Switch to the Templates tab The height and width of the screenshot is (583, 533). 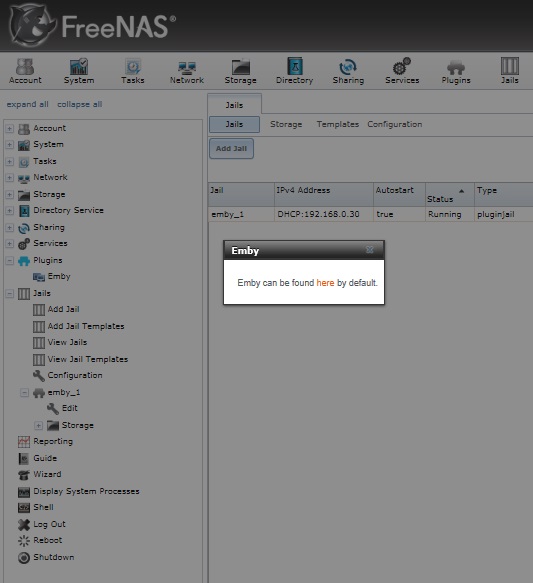(337, 124)
